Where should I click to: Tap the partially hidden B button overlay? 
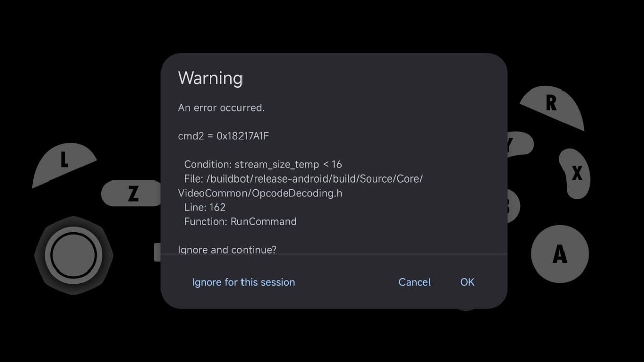pos(513,206)
